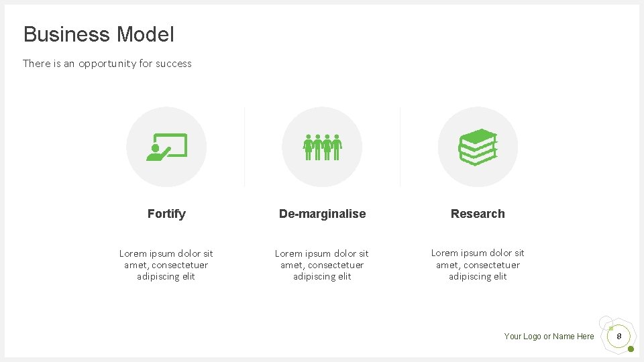The image size is (644, 362).
Task: Click 'Your Logo or Name Here' footer text
Action: pyautogui.click(x=549, y=337)
